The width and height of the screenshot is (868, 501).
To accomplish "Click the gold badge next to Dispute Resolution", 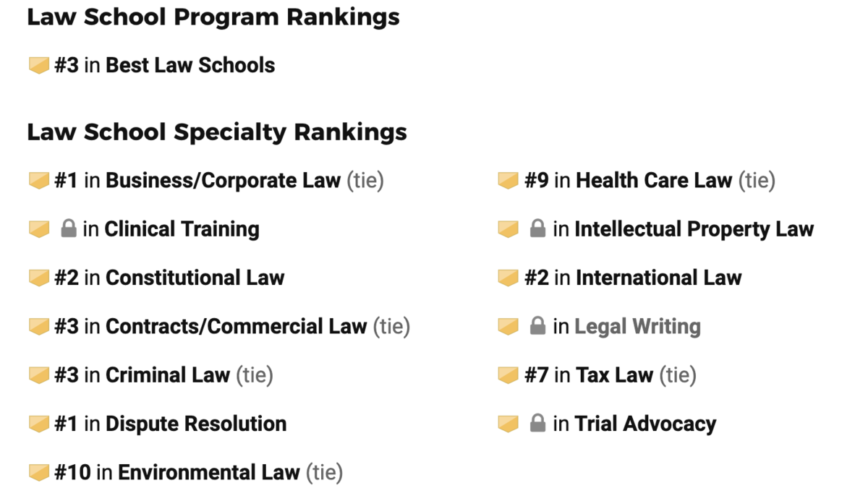I will coord(38,424).
